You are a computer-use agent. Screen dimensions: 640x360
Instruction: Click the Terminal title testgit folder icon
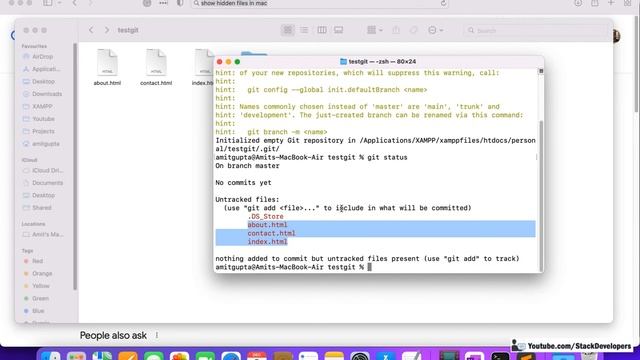343,62
